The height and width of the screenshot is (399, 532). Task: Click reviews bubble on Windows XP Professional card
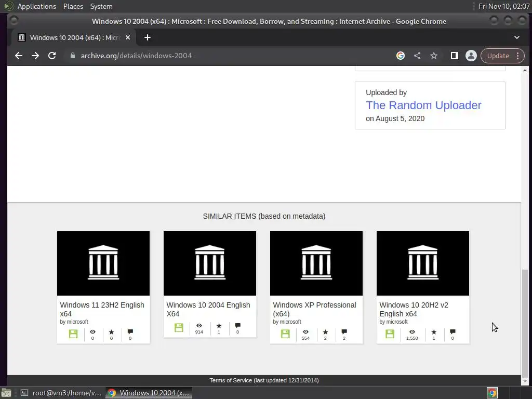pyautogui.click(x=344, y=332)
